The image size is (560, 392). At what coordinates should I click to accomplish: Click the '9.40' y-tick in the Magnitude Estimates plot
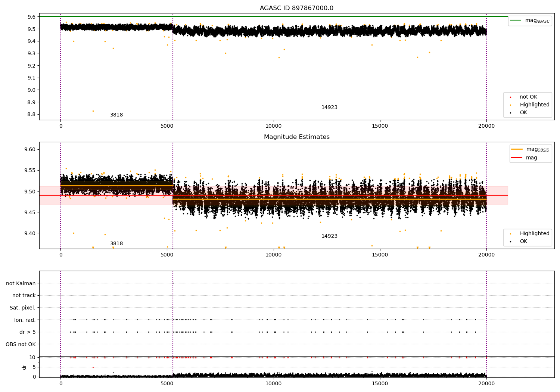[x=30, y=234]
